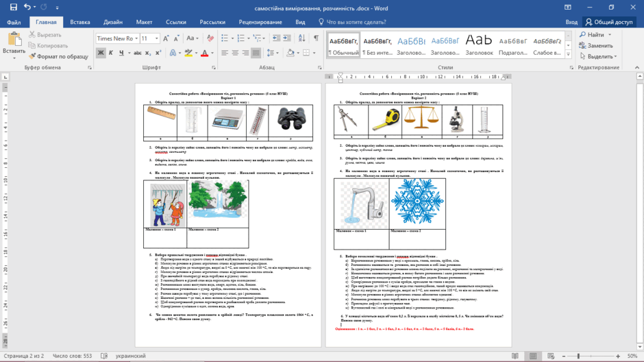Apply multilevel list formatting
Image resolution: width=644 pixels, height=362 pixels.
pos(257,38)
